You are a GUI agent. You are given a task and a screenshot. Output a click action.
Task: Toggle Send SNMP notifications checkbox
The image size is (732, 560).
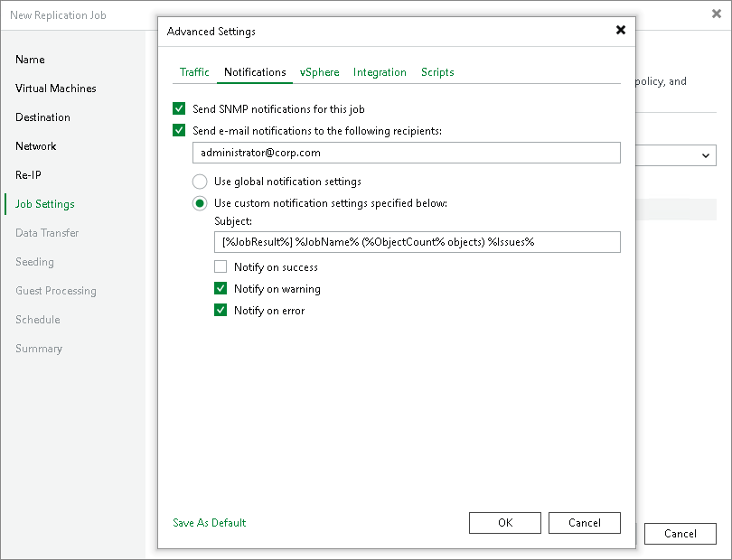click(179, 108)
